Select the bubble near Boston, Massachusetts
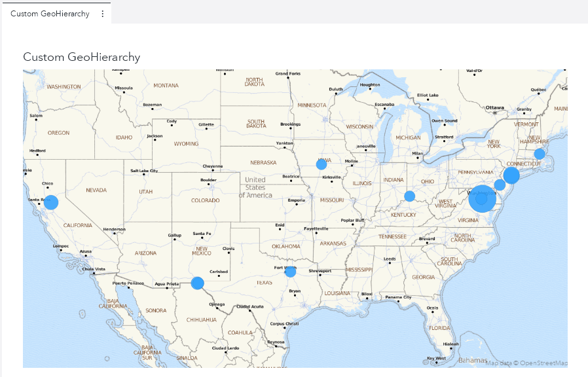Image resolution: width=588 pixels, height=377 pixels. pos(540,154)
